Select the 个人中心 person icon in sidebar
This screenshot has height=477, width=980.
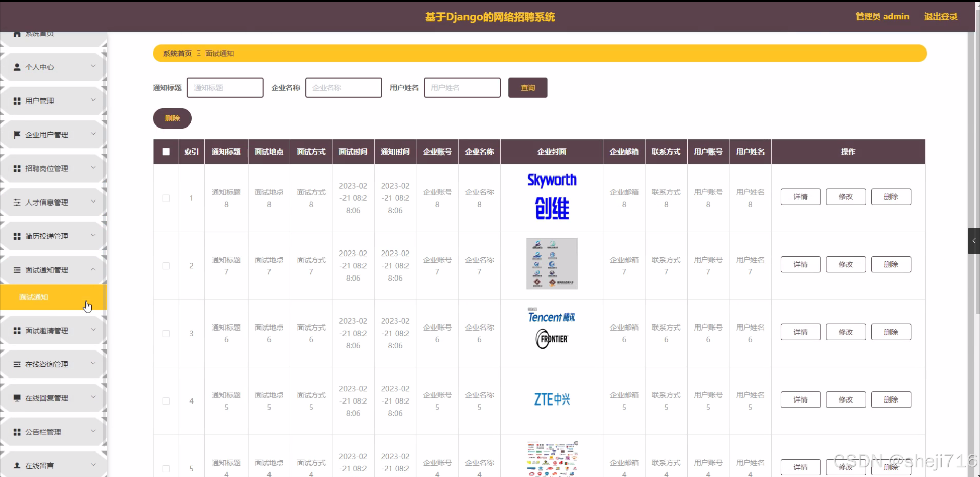coord(17,67)
